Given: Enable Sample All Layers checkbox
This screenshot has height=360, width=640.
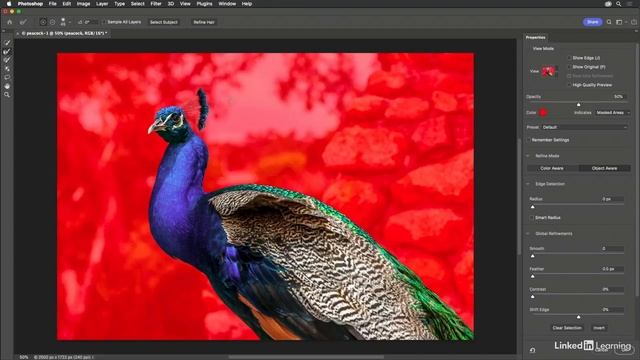Looking at the screenshot, I should coord(104,22).
